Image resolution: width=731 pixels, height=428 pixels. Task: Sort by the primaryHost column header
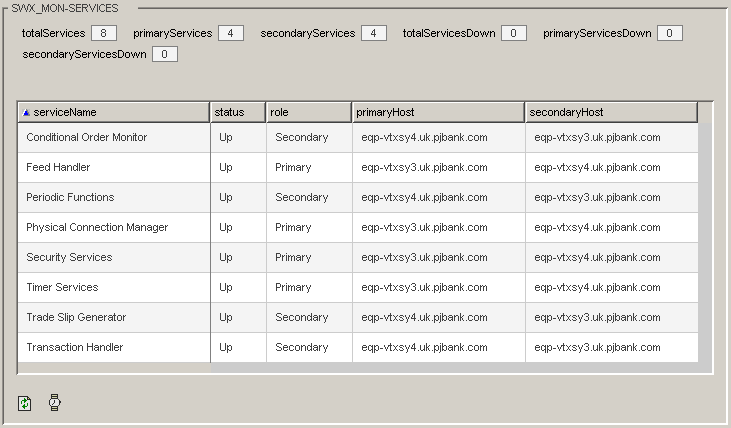pos(438,113)
